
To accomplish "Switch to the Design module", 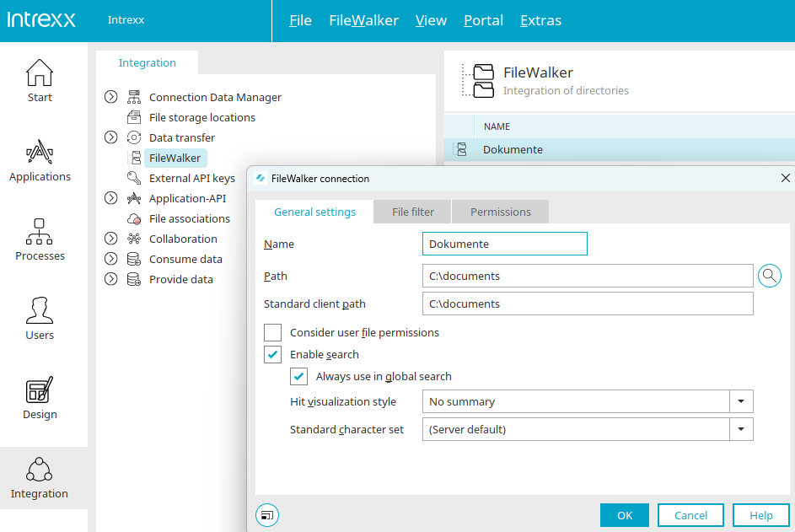I will click(x=40, y=398).
